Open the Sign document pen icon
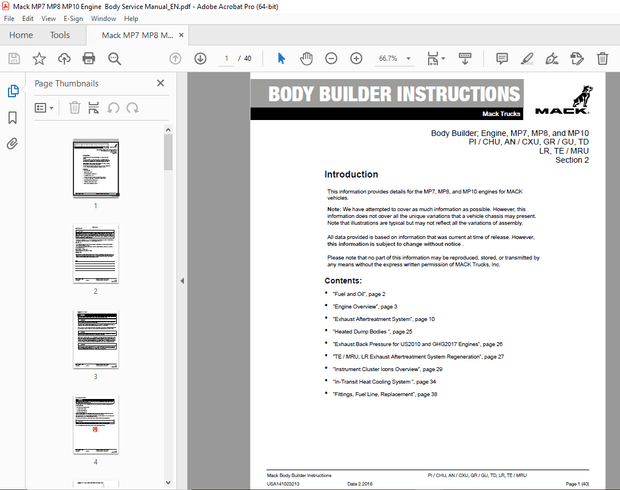This screenshot has width=620, height=490. [x=552, y=59]
